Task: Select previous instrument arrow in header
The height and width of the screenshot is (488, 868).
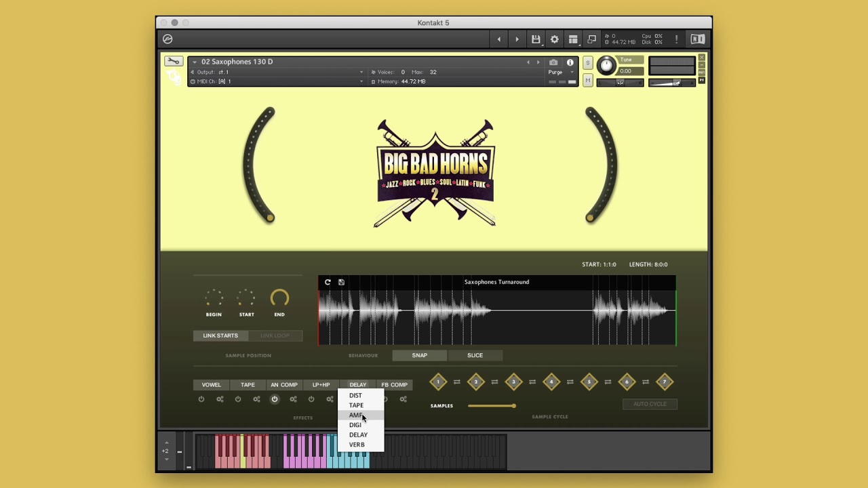Action: 529,62
